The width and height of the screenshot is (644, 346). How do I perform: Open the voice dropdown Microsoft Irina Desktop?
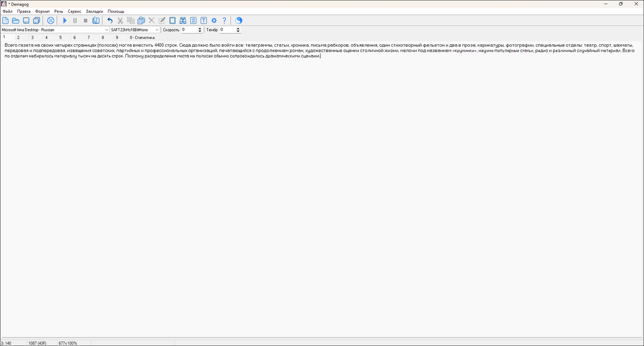pyautogui.click(x=55, y=30)
